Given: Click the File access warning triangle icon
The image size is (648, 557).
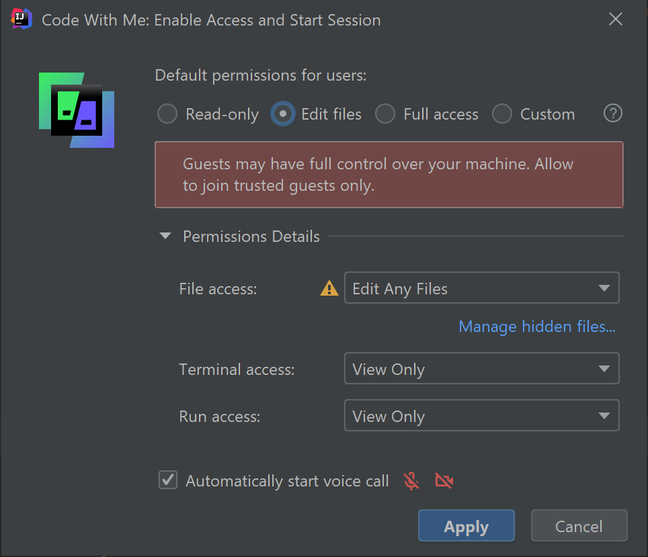Looking at the screenshot, I should [x=329, y=288].
